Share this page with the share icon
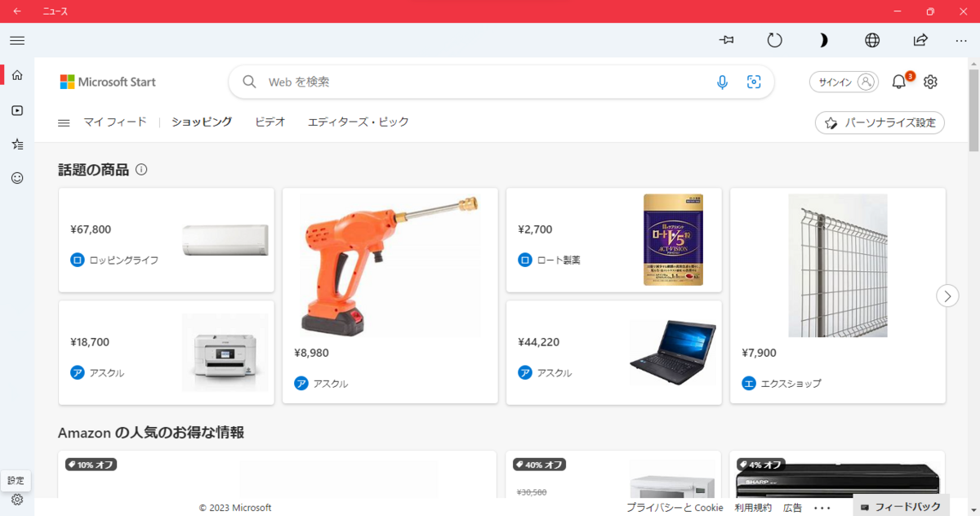The image size is (980, 516). point(920,40)
